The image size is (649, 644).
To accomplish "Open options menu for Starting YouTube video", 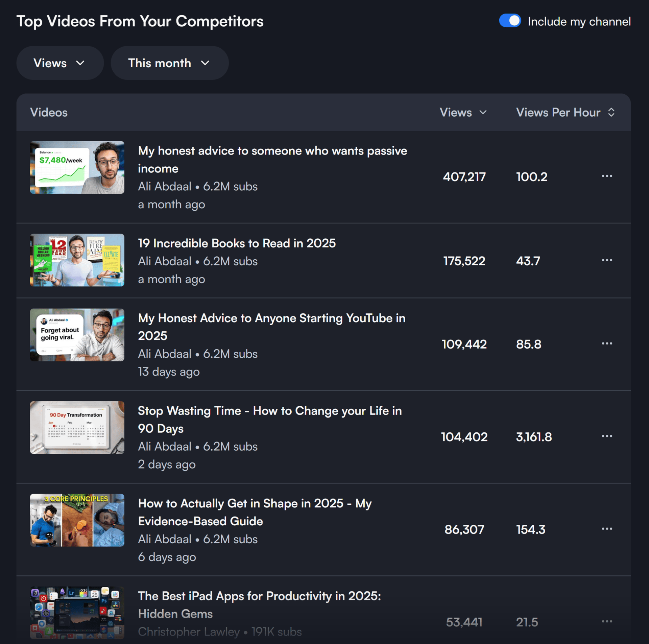I will click(607, 343).
